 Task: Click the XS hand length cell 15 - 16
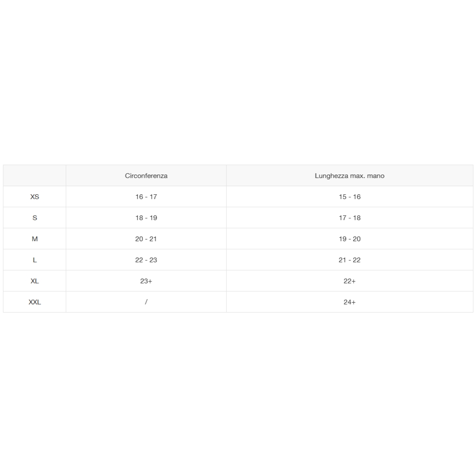[x=349, y=197]
